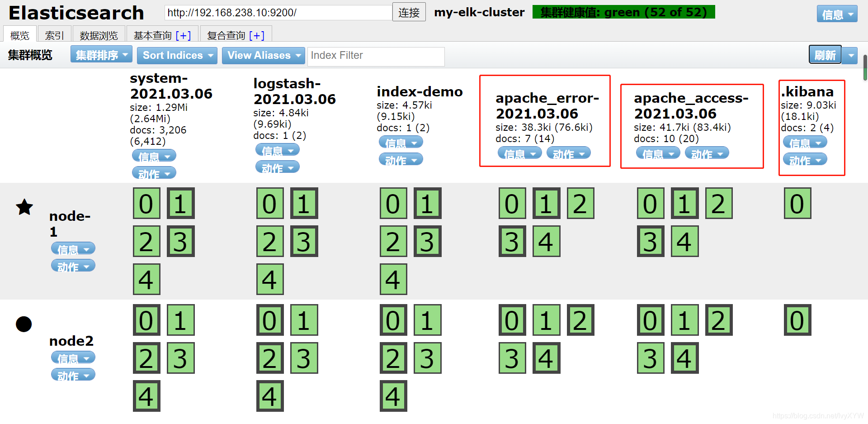The image size is (868, 424).
Task: Open 信息 dropdown for apache_error-2021.03.06
Action: pos(520,153)
